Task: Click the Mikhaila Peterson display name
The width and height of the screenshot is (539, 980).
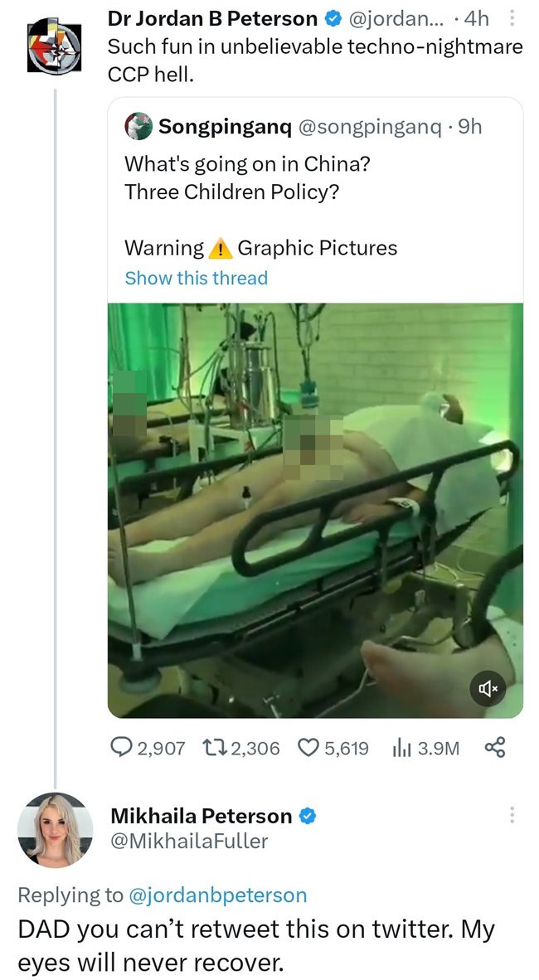Action: pyautogui.click(x=201, y=816)
